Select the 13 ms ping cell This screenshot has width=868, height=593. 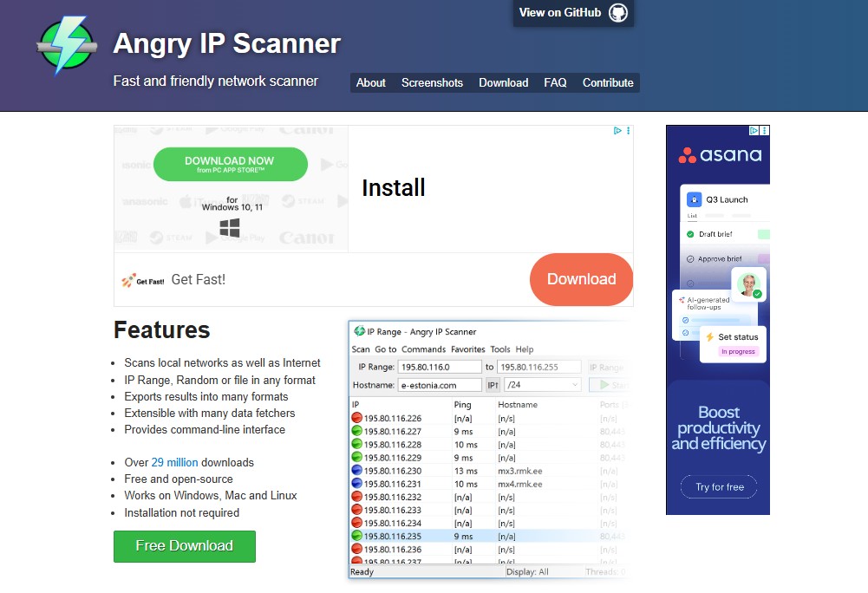click(x=466, y=471)
